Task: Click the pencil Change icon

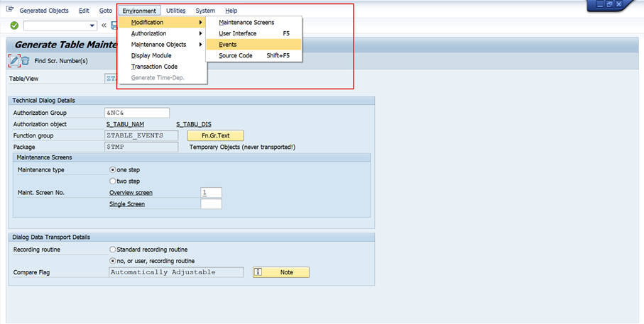Action: 13,61
